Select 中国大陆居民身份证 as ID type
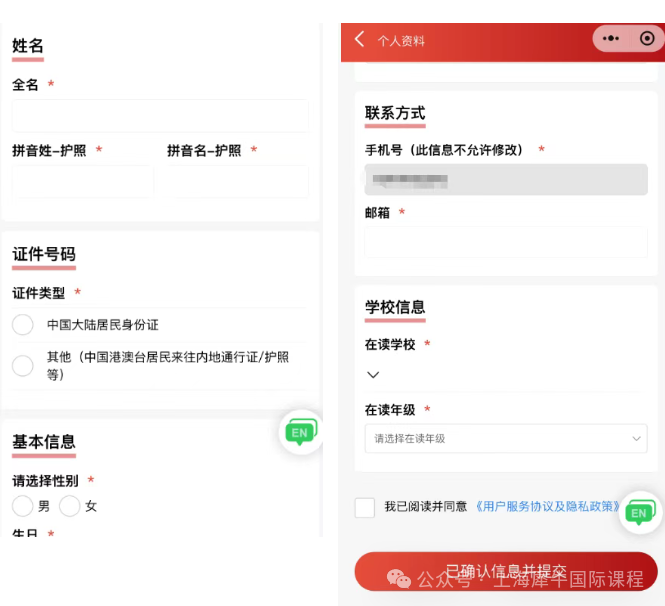 point(23,325)
